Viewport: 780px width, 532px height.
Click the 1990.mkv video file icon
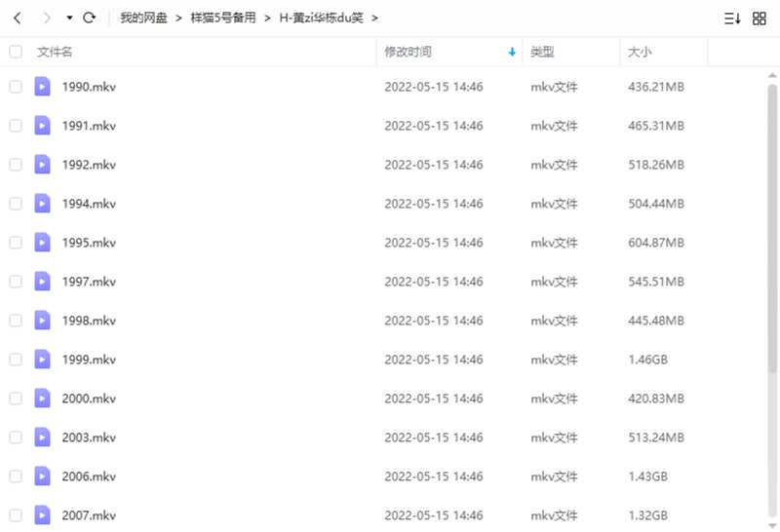[42, 87]
